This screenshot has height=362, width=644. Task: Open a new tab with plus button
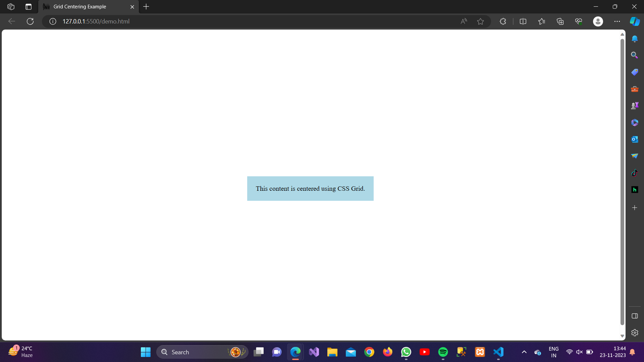coord(146,7)
